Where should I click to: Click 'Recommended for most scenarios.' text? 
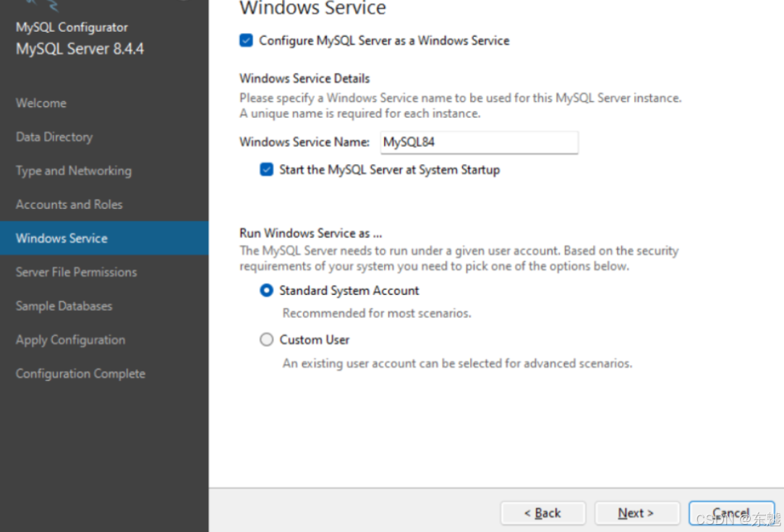(377, 313)
